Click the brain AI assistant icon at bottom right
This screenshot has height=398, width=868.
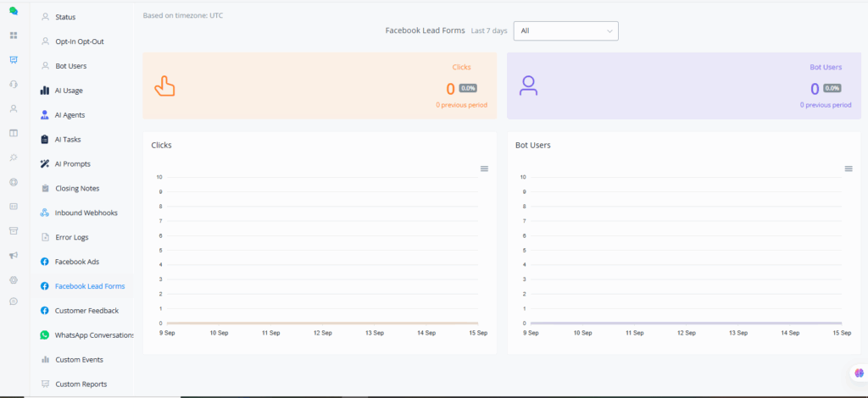click(858, 373)
